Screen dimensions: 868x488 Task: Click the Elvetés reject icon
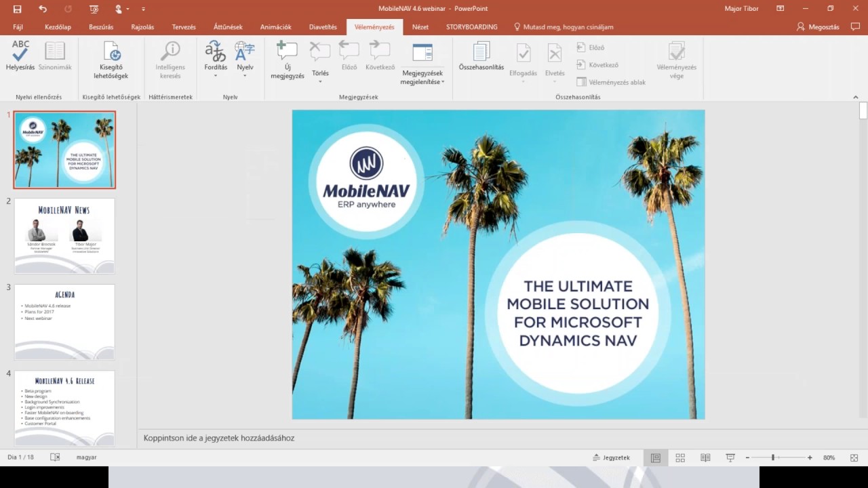click(555, 53)
